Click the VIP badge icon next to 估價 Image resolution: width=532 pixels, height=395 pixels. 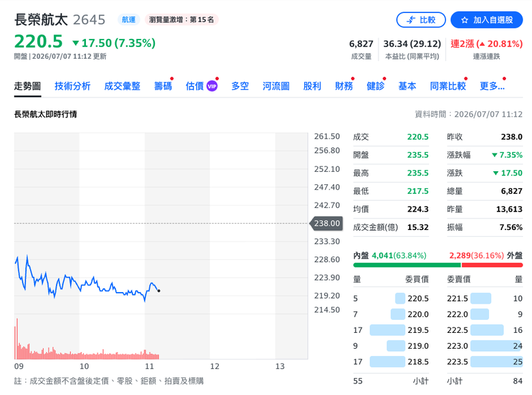coord(212,86)
